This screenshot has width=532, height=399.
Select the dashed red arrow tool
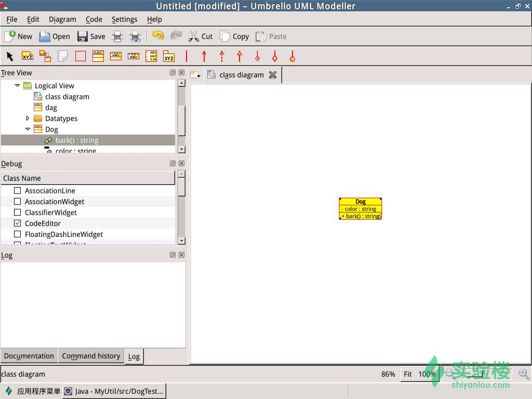(x=222, y=56)
